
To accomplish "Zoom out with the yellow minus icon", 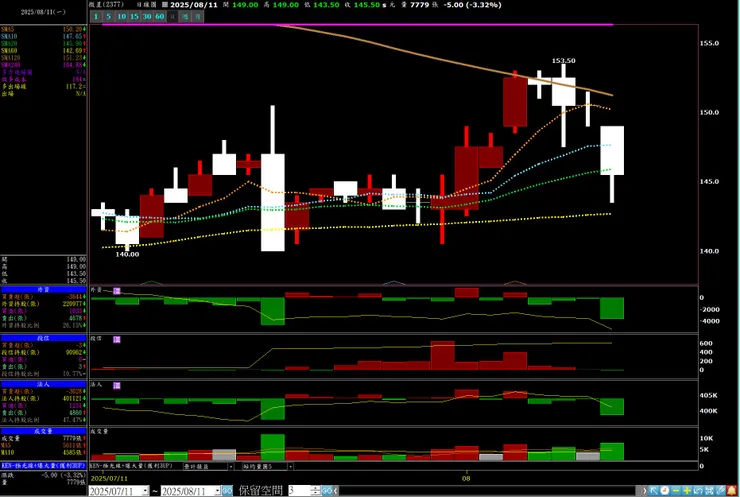I will 676,491.
